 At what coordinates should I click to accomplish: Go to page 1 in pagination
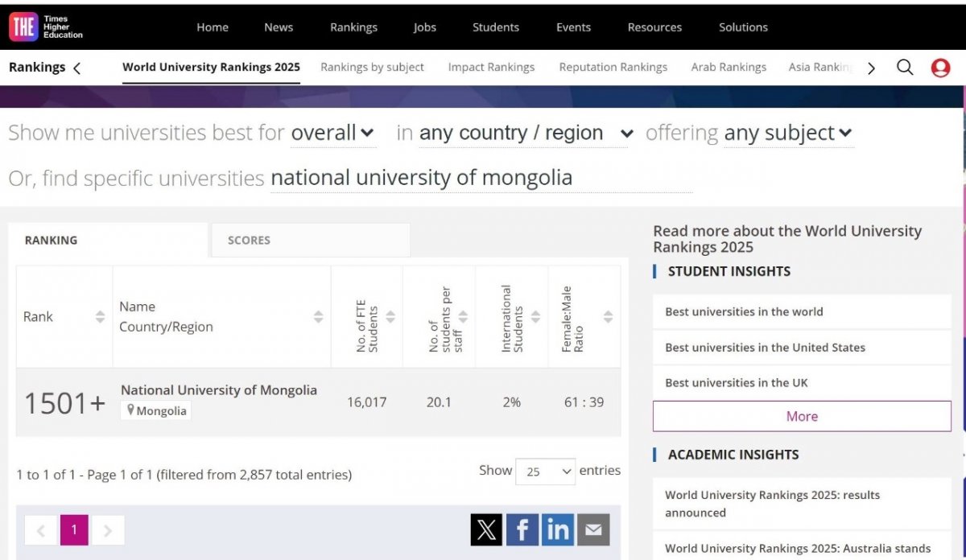[x=74, y=529]
